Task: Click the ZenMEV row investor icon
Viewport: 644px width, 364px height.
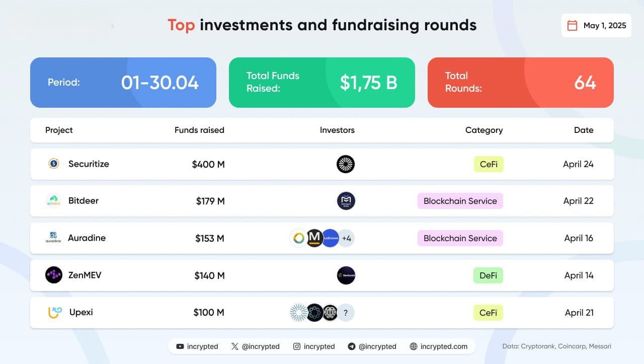Action: click(x=346, y=275)
